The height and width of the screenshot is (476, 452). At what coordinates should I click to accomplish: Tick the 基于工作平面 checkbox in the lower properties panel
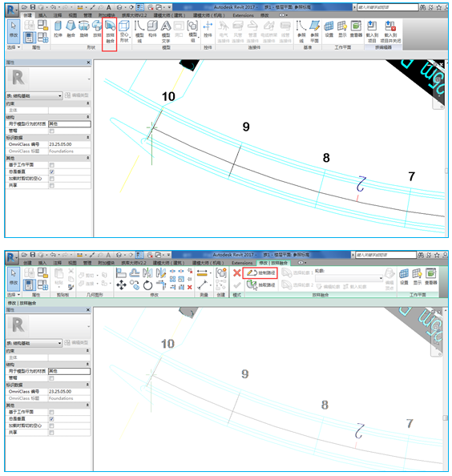[51, 412]
